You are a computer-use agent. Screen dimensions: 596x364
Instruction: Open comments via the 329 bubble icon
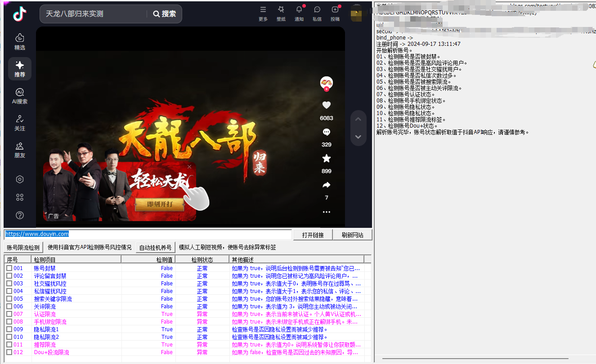click(327, 132)
